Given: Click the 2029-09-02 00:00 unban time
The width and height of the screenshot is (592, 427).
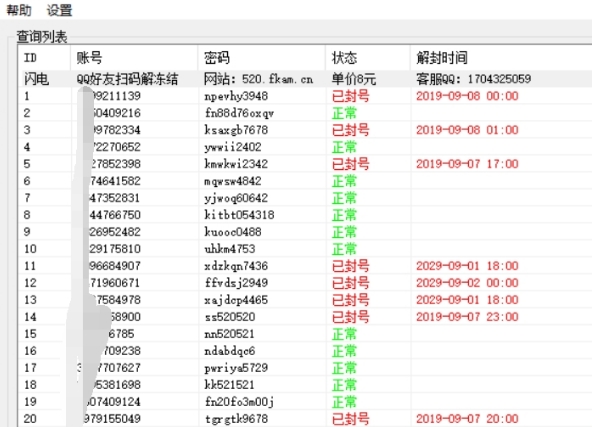Looking at the screenshot, I should (467, 283).
